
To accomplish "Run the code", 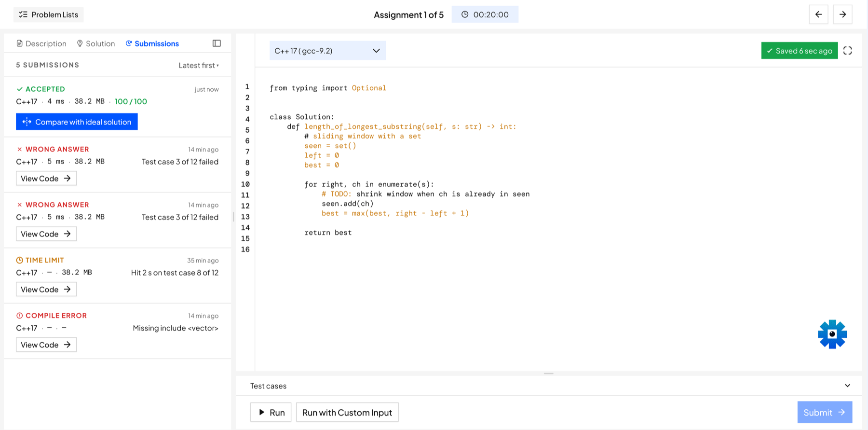I will pos(271,412).
